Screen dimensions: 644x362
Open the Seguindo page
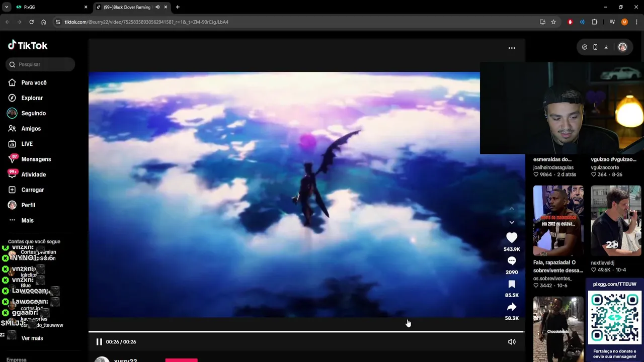tap(33, 113)
